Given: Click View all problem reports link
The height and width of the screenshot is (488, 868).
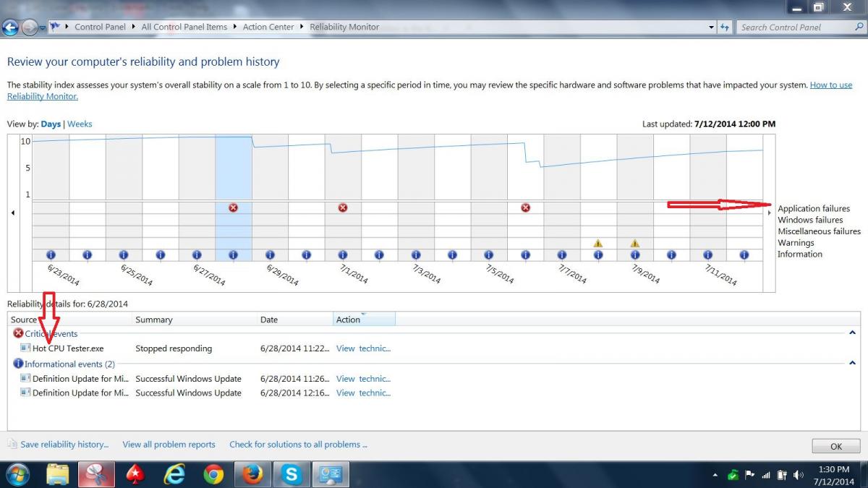Looking at the screenshot, I should pyautogui.click(x=169, y=444).
